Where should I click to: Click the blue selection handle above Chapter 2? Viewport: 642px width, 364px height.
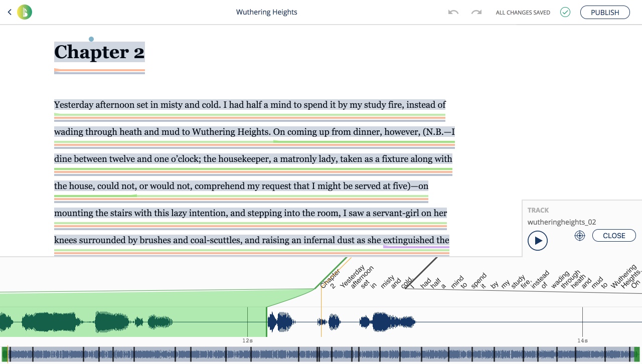[91, 39]
